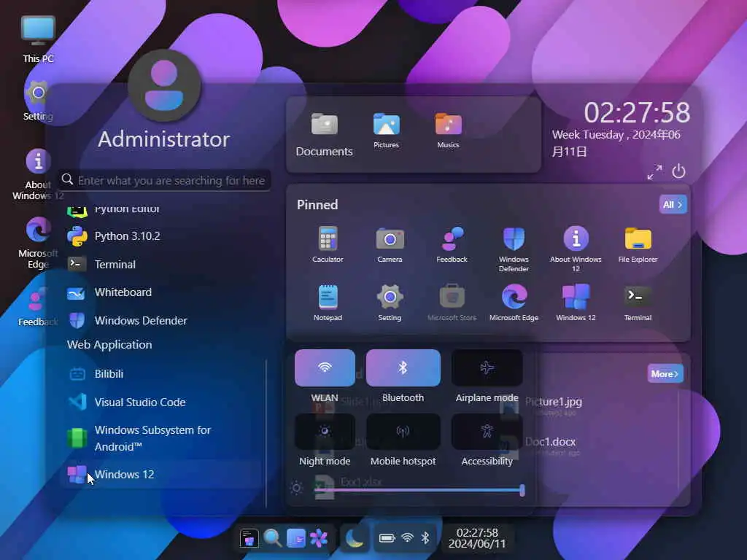Image resolution: width=747 pixels, height=560 pixels.
Task: Open Microsoft Store pinned app
Action: 452,303
